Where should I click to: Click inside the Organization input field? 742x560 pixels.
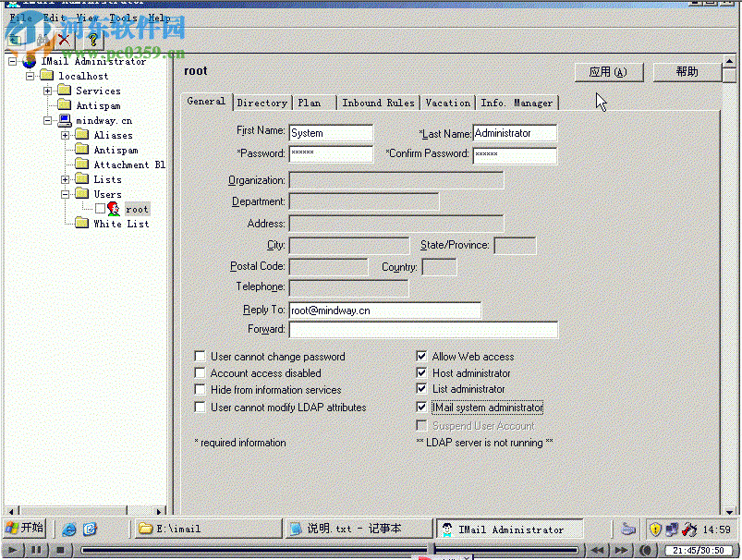tap(395, 179)
